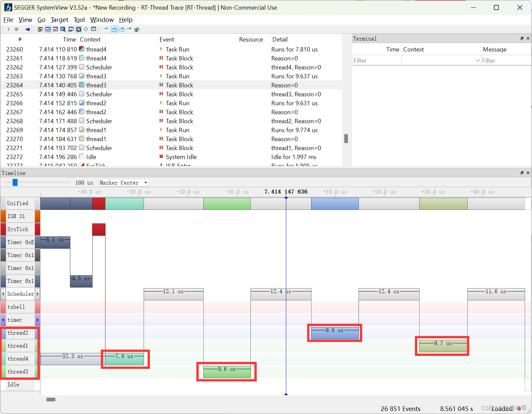The height and width of the screenshot is (414, 532).
Task: Toggle the Timeline panel toolbar icon
Action: [x=48, y=29]
